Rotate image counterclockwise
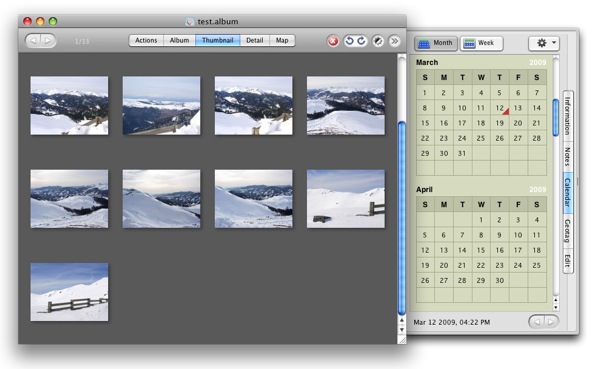This screenshot has width=600, height=369. pyautogui.click(x=349, y=41)
